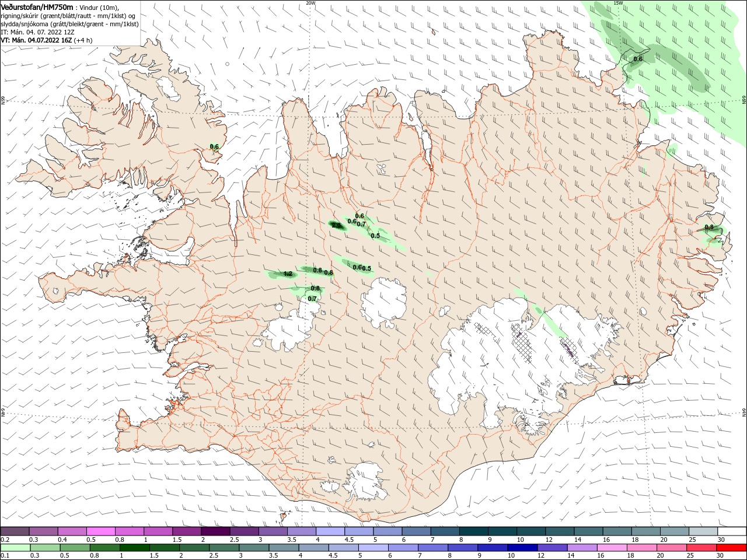Click the 'VT: Mán. 04.07.2022 16Z' valid-time line
Image resolution: width=747 pixels, height=560 pixels.
[x=36, y=40]
